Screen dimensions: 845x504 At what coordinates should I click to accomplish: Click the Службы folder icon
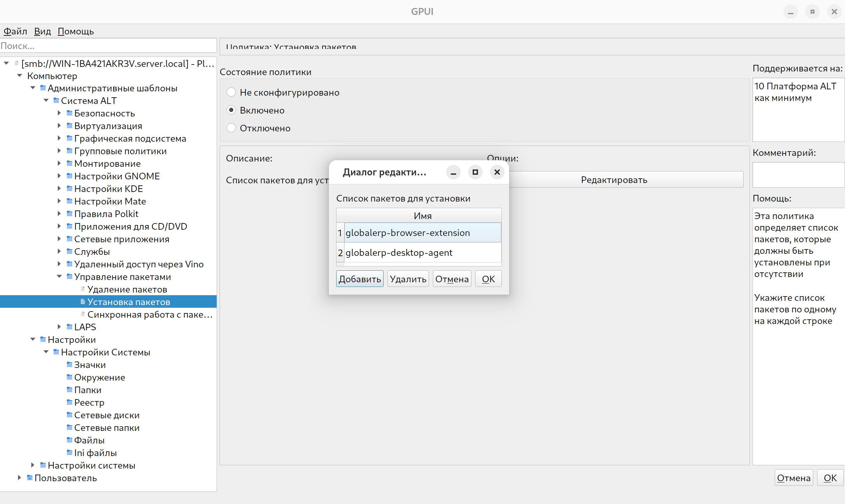pos(69,251)
